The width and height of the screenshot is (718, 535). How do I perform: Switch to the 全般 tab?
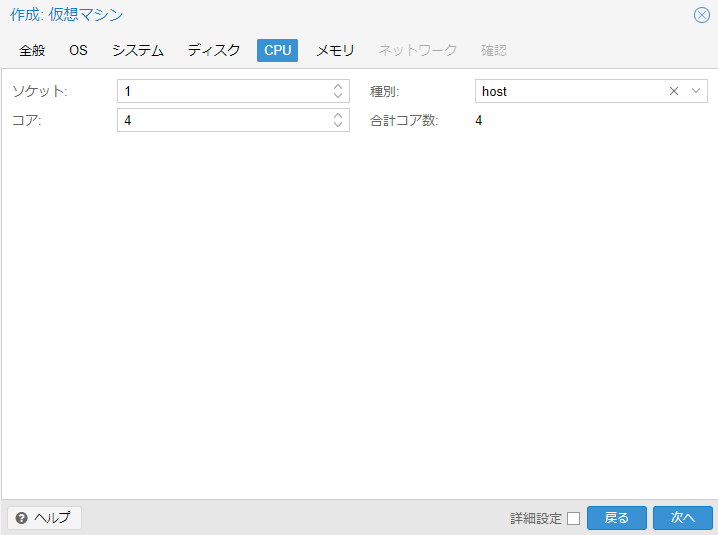click(x=32, y=50)
